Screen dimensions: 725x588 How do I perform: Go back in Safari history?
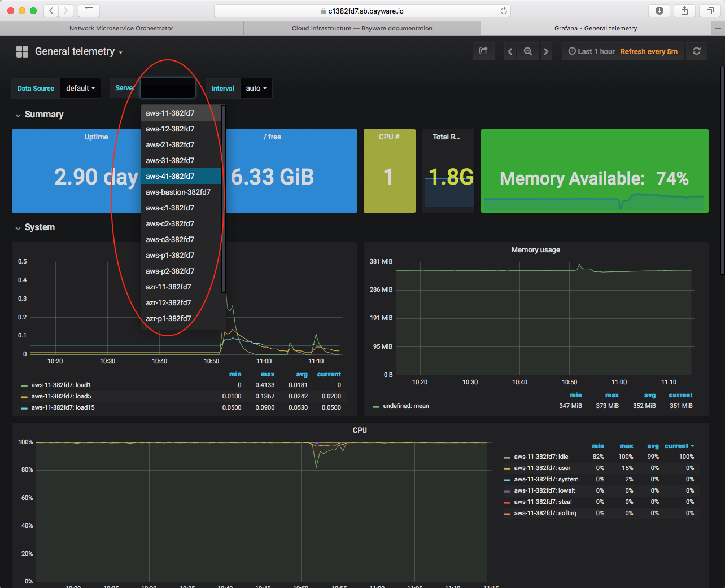click(x=51, y=10)
